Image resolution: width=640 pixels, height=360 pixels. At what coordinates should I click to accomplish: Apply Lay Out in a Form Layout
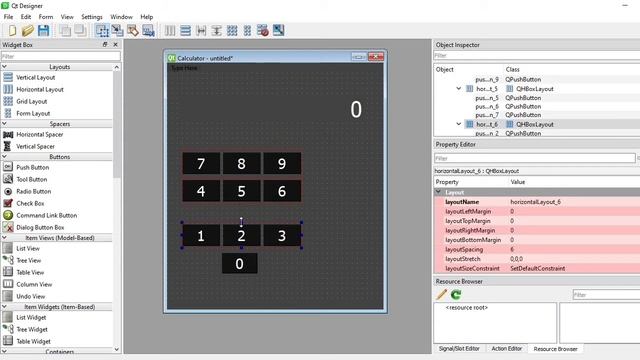[x=247, y=31]
